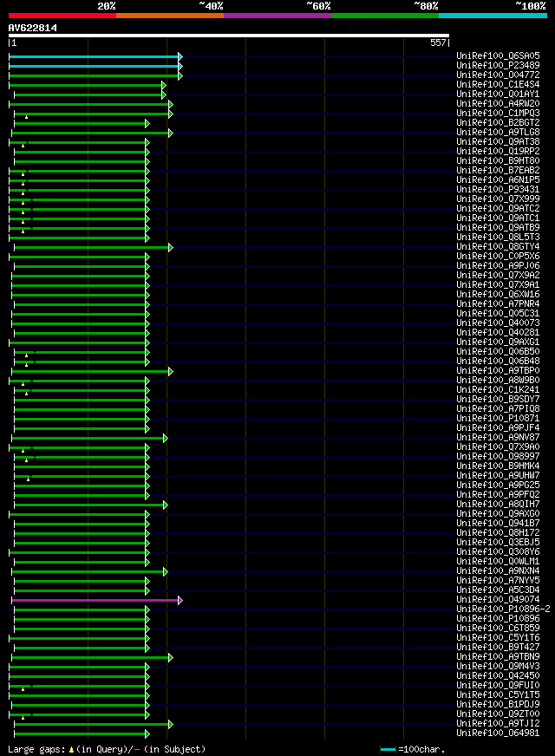Click the label UniRef100_Q6XW16
Viewport: 555px width, 756px height.
click(x=498, y=294)
